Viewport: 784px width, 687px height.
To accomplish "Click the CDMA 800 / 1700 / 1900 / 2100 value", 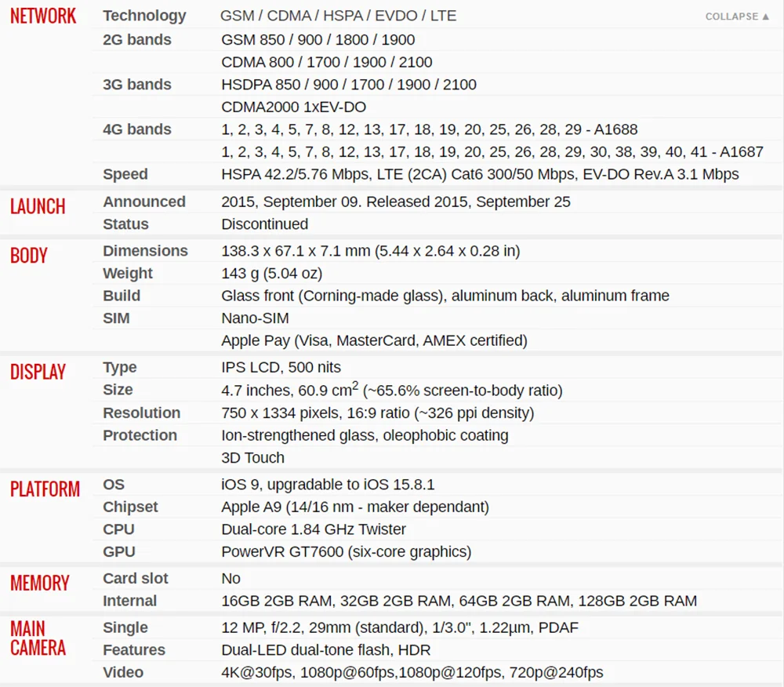I will 326,62.
